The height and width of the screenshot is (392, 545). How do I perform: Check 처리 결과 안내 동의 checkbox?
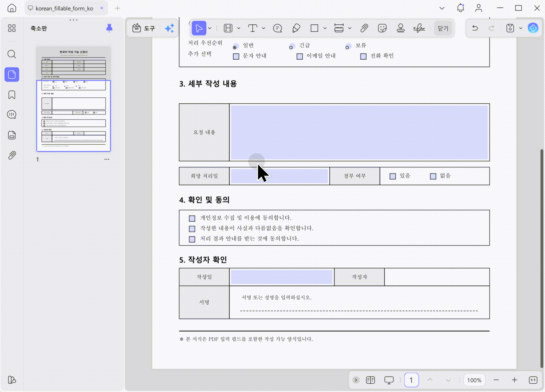(192, 239)
